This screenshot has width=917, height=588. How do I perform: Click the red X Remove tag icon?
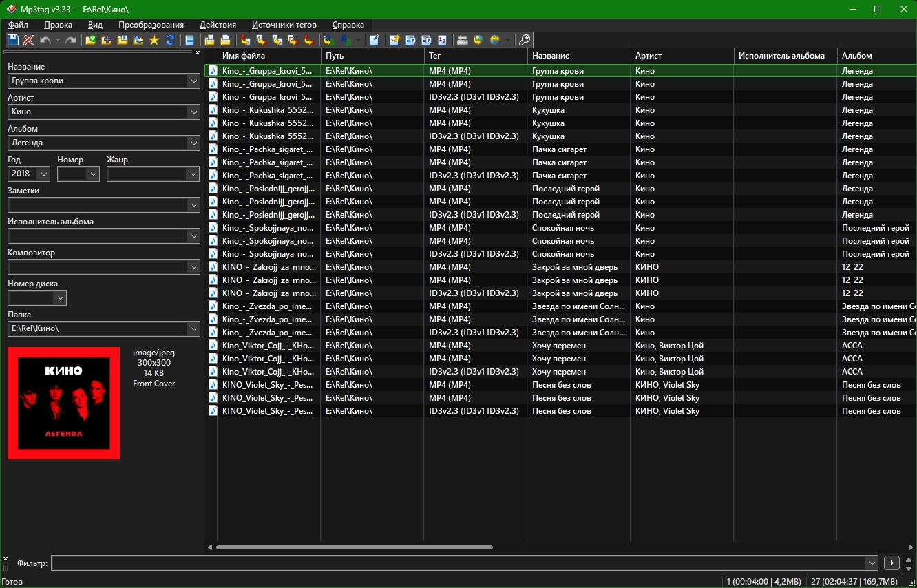(x=28, y=40)
